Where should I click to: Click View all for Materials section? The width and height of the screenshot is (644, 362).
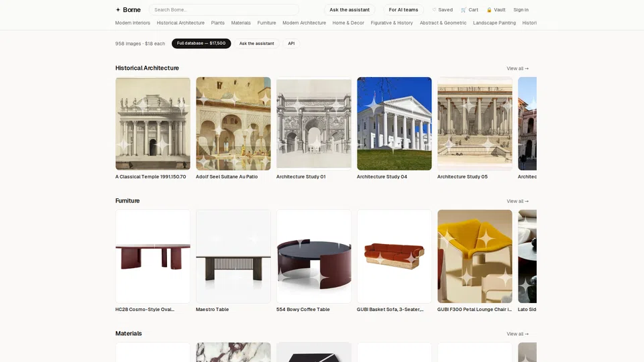coord(517,334)
